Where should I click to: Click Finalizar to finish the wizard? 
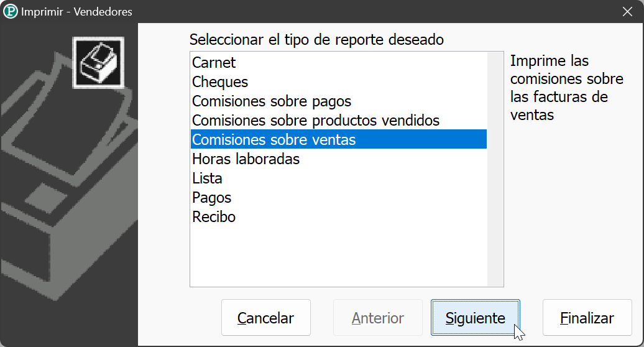[587, 317]
